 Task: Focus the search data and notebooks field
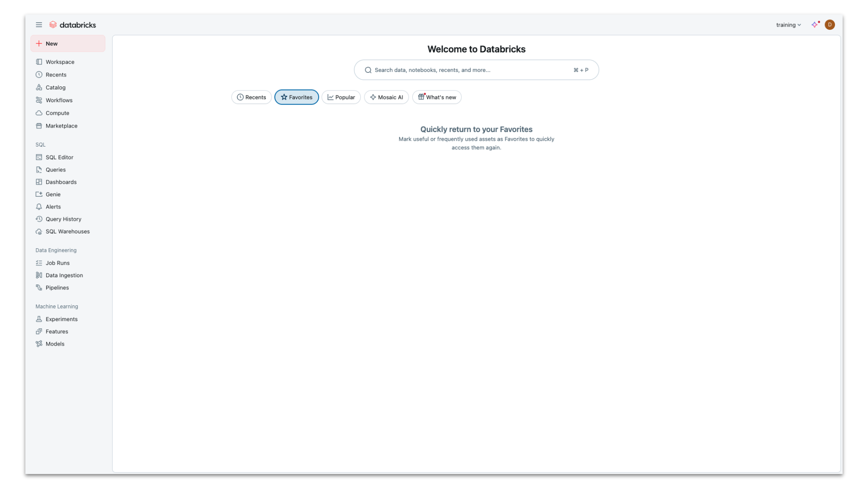tap(470, 70)
